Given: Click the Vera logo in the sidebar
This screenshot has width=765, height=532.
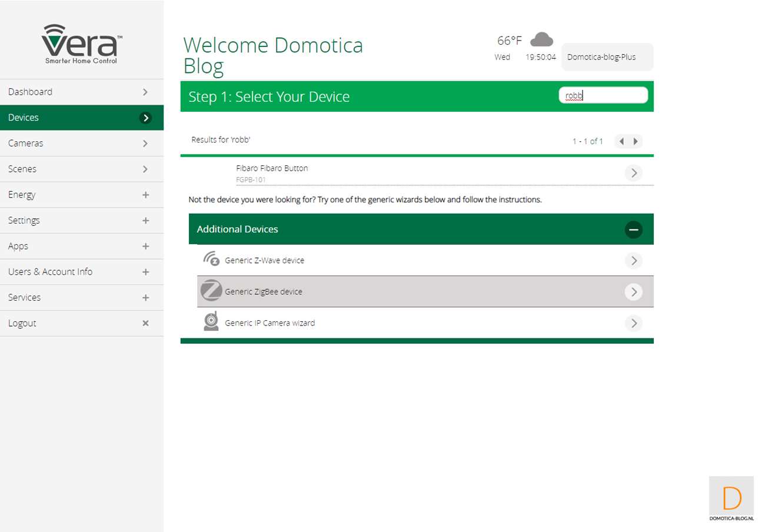Looking at the screenshot, I should 81,44.
